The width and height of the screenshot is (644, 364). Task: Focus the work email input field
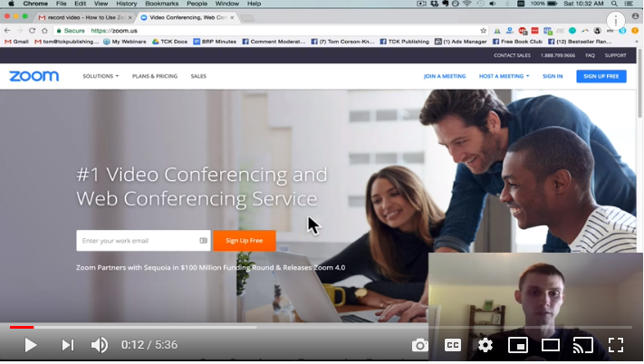(x=143, y=241)
